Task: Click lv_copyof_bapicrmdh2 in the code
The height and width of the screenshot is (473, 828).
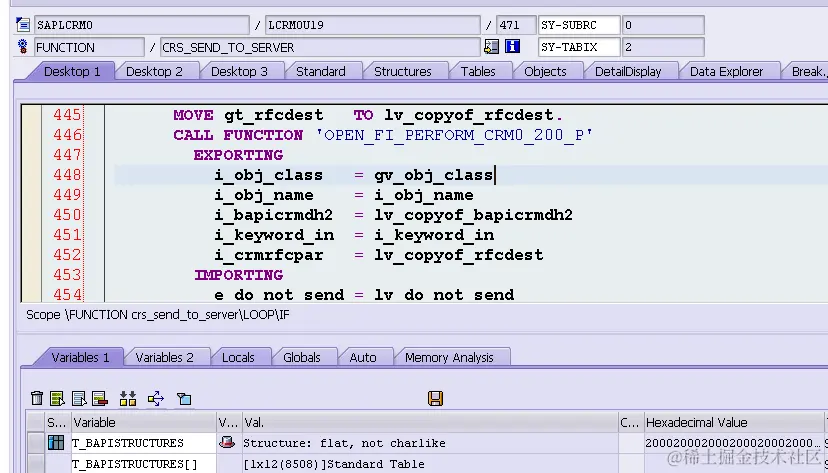Action: coord(474,215)
